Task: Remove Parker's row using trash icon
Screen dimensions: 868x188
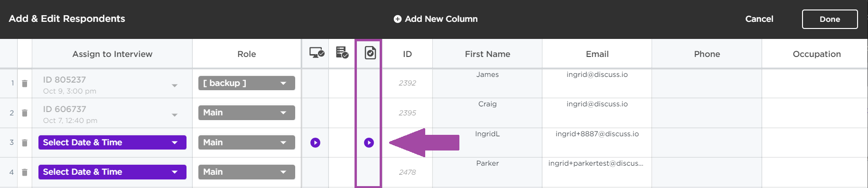Action: click(25, 172)
